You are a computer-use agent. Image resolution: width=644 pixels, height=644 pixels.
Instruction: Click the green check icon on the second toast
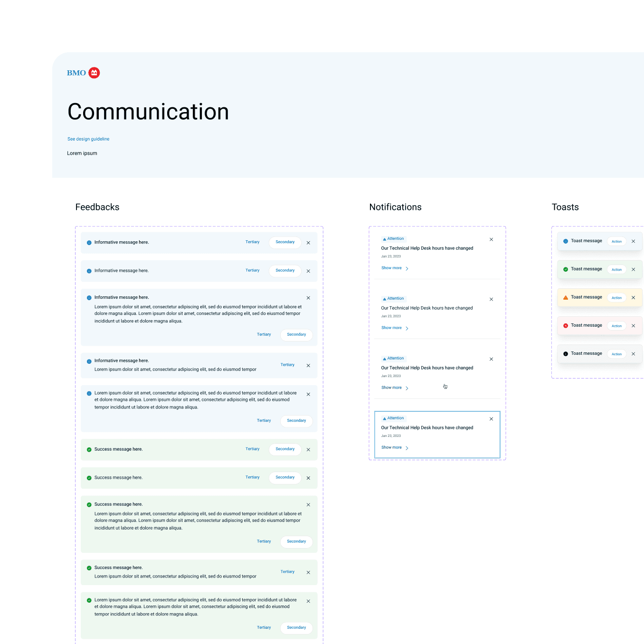point(566,269)
